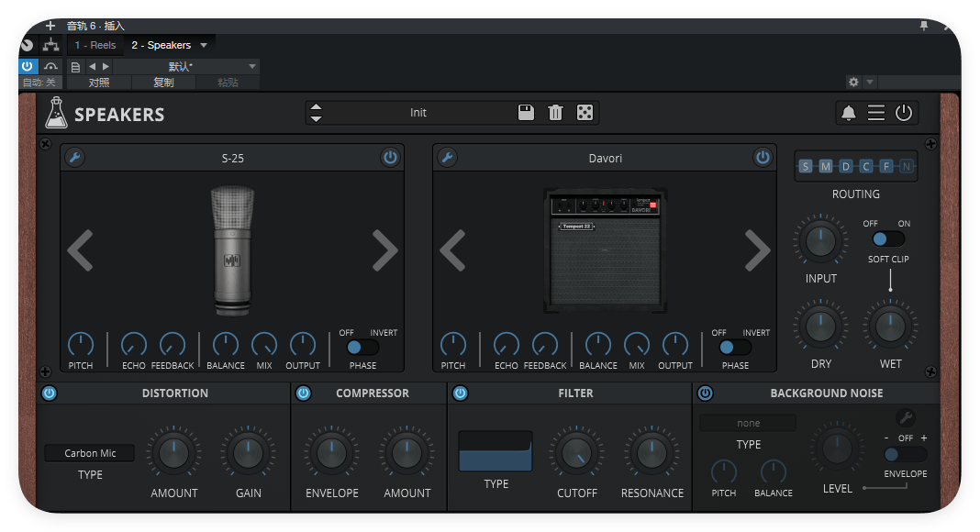Select previous microphone in S-25 module
The height and width of the screenshot is (532, 980).
(80, 250)
